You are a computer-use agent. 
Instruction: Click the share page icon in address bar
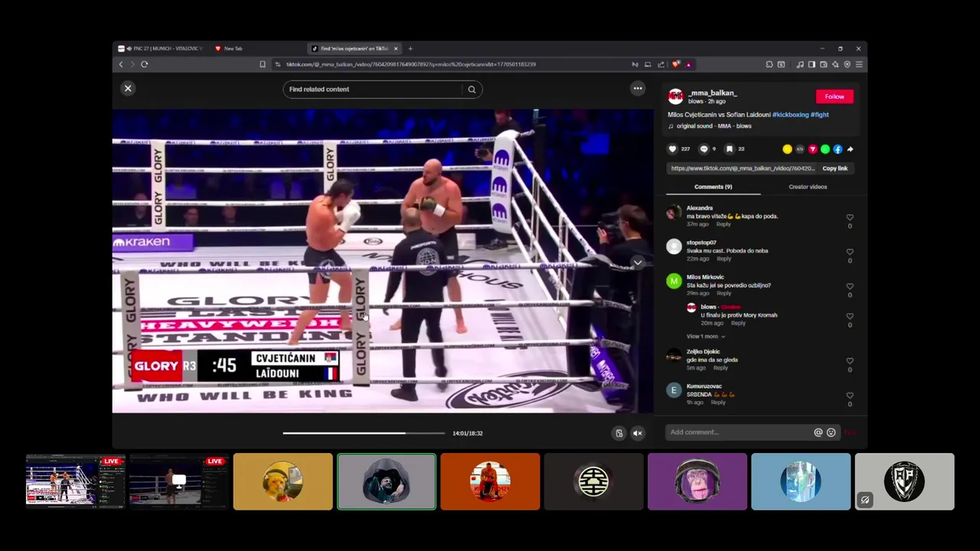tap(661, 64)
